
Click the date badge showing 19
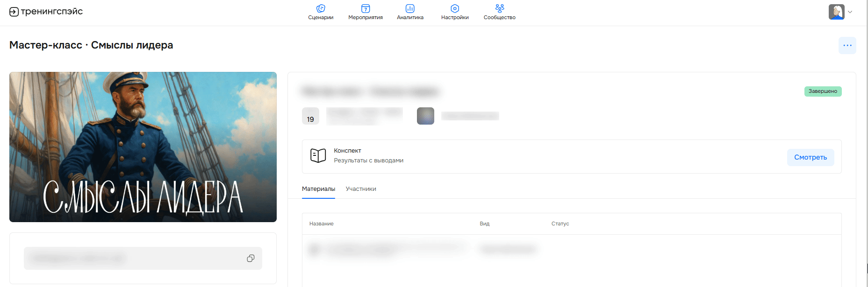click(x=310, y=116)
